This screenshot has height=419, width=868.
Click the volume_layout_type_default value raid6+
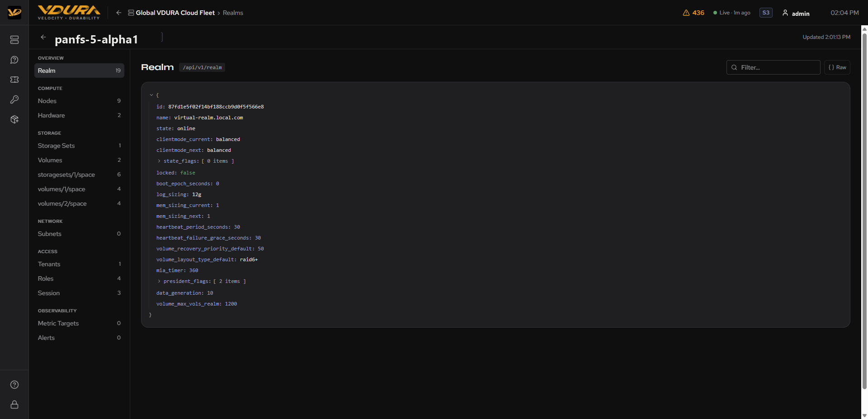tap(249, 259)
